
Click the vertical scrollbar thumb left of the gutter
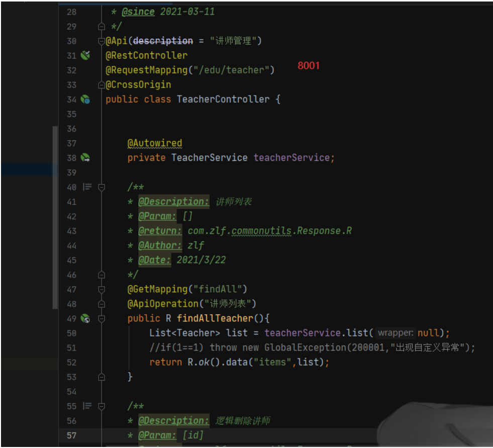[x=55, y=217]
